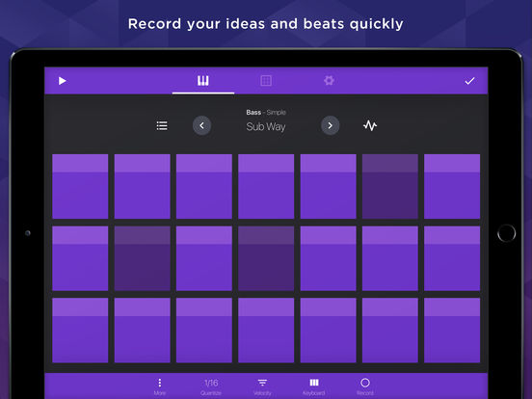Viewport: 532px width, 399px height.
Task: Go to previous preset with left chevron
Action: pyautogui.click(x=201, y=125)
